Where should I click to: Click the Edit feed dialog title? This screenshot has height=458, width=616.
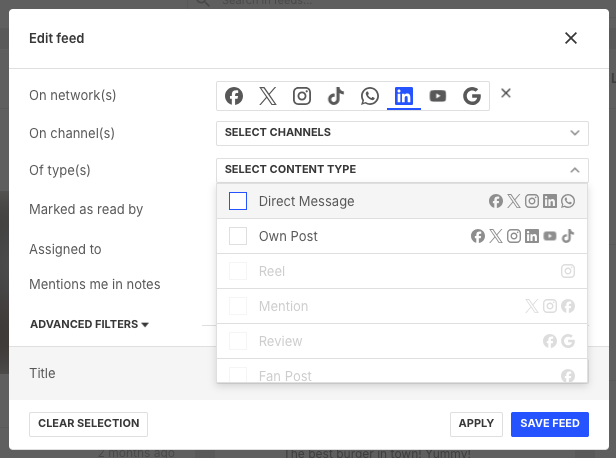(57, 38)
